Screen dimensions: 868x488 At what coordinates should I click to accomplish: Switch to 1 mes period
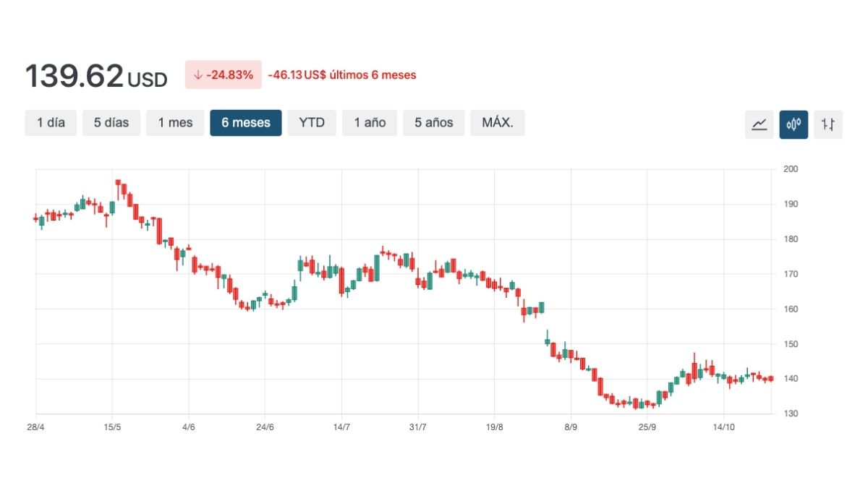pyautogui.click(x=175, y=123)
